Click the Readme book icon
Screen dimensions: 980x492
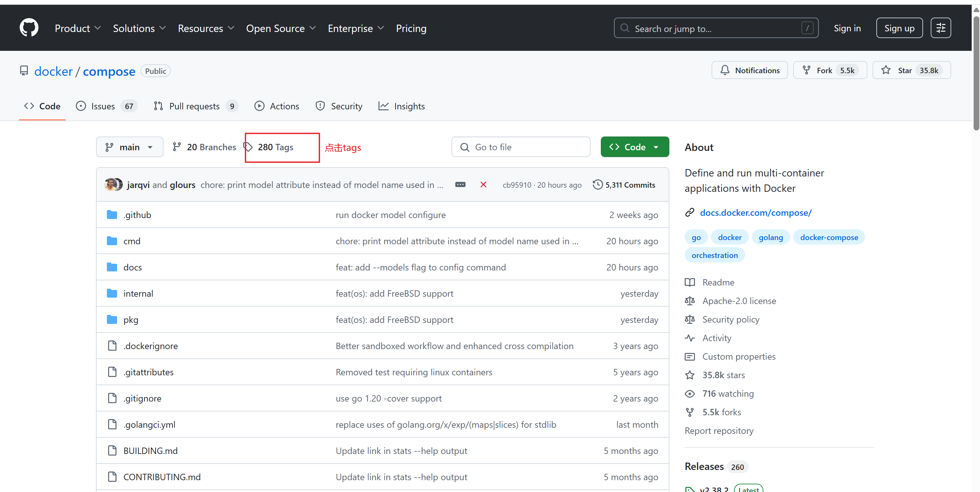pos(690,282)
